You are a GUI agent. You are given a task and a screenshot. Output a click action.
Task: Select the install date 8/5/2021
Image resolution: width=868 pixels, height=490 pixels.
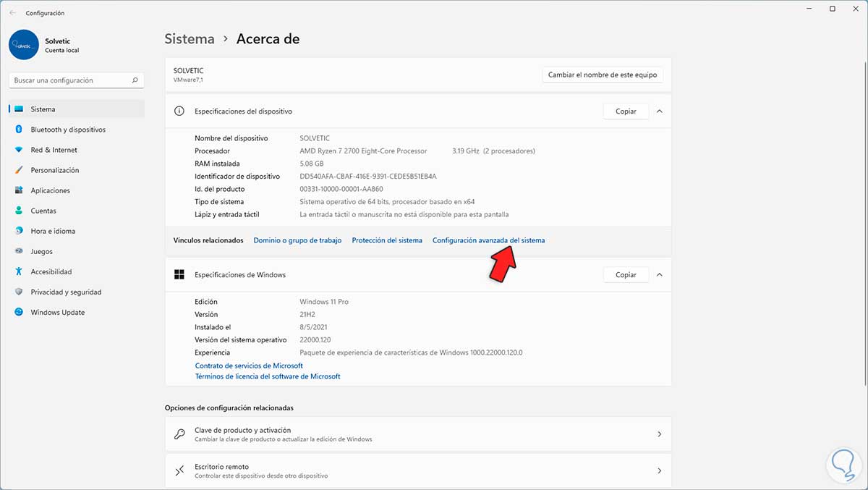point(314,327)
